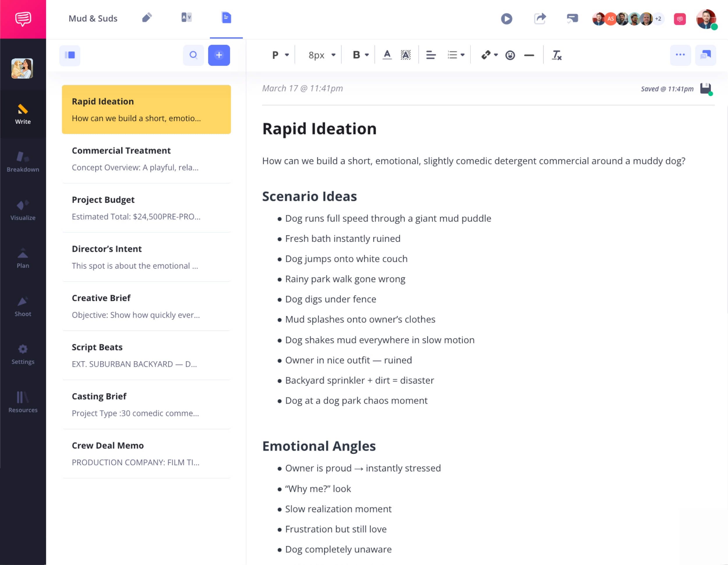This screenshot has height=565, width=728.
Task: Click the share arrow icon
Action: 540,19
